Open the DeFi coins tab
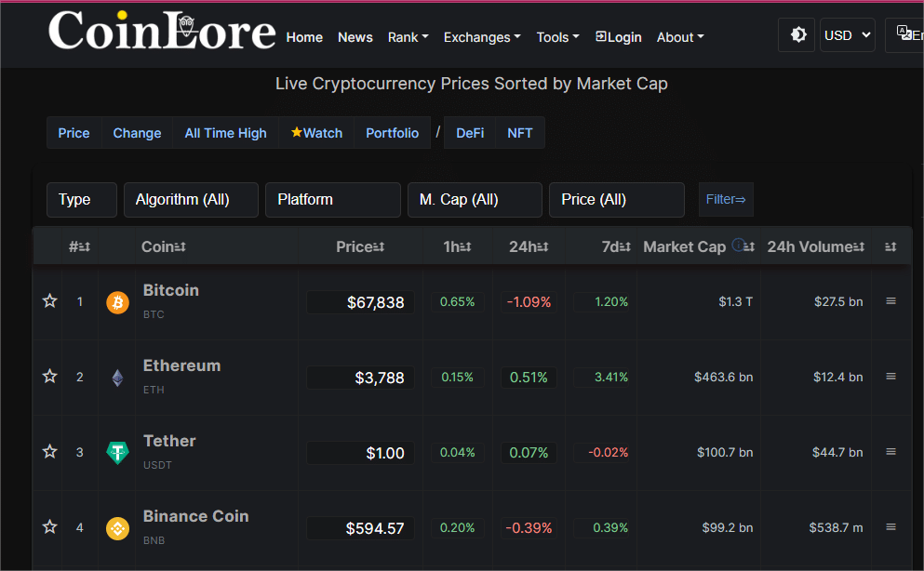The width and height of the screenshot is (924, 571). click(x=470, y=133)
